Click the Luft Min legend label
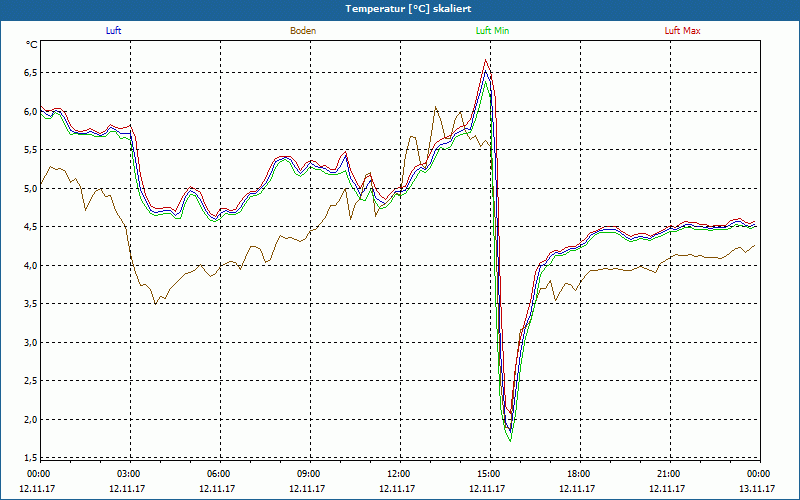 click(x=492, y=31)
